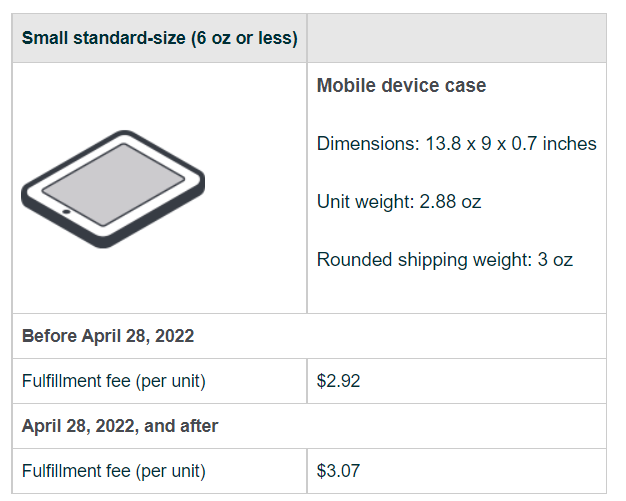Click the empty gray header cell on right
This screenshot has width=626, height=501.
456,39
